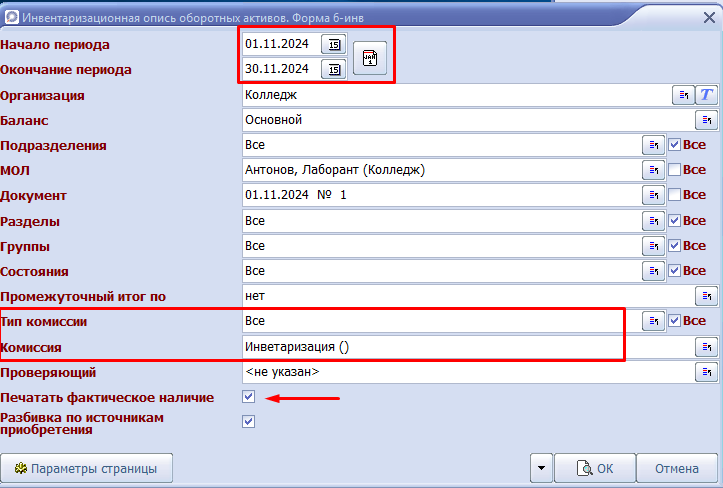
Task: Expand dropdown arrow next to OK
Action: point(542,468)
